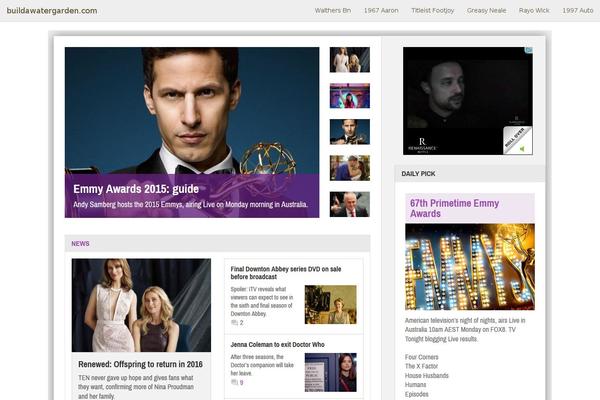This screenshot has width=600, height=400.
Task: Click the Downton Abbey article thumbnail
Action: pyautogui.click(x=331, y=304)
